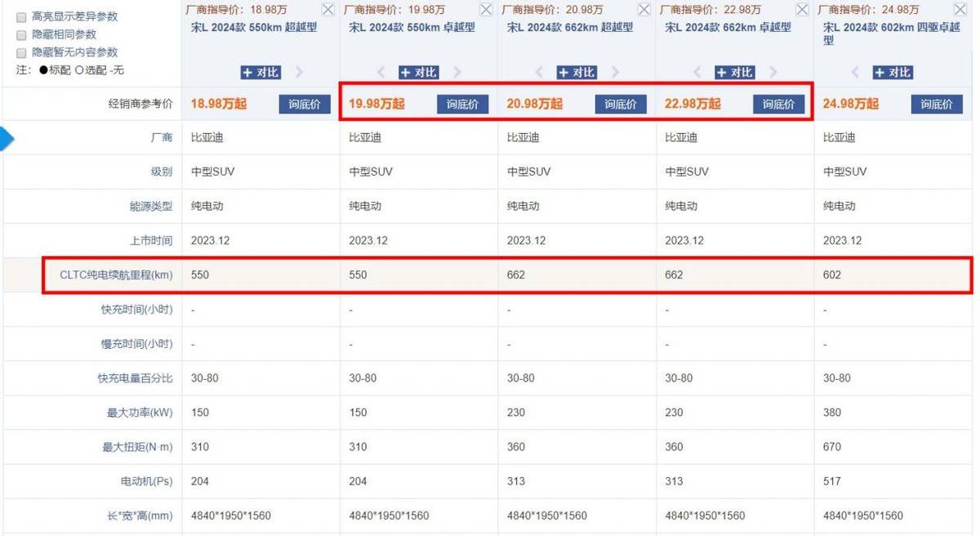Remove the 550km 卓越型 column with its X
The image size is (980, 536).
(486, 10)
